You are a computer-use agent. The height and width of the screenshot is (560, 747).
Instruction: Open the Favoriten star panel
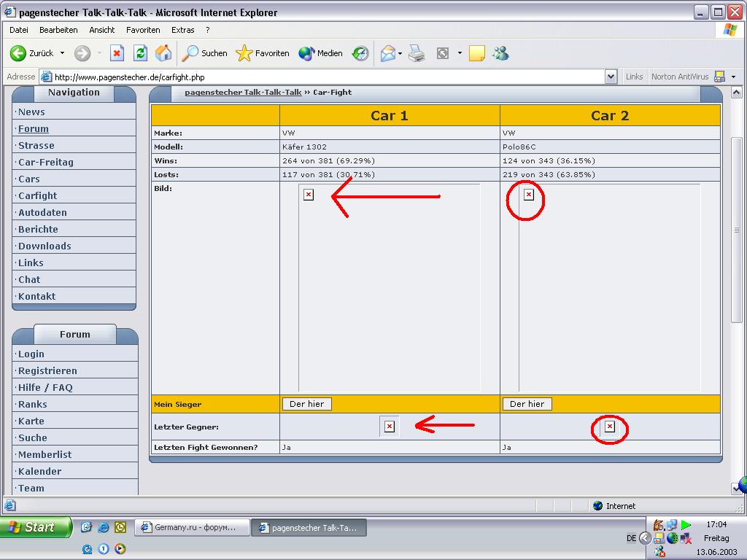coord(263,53)
